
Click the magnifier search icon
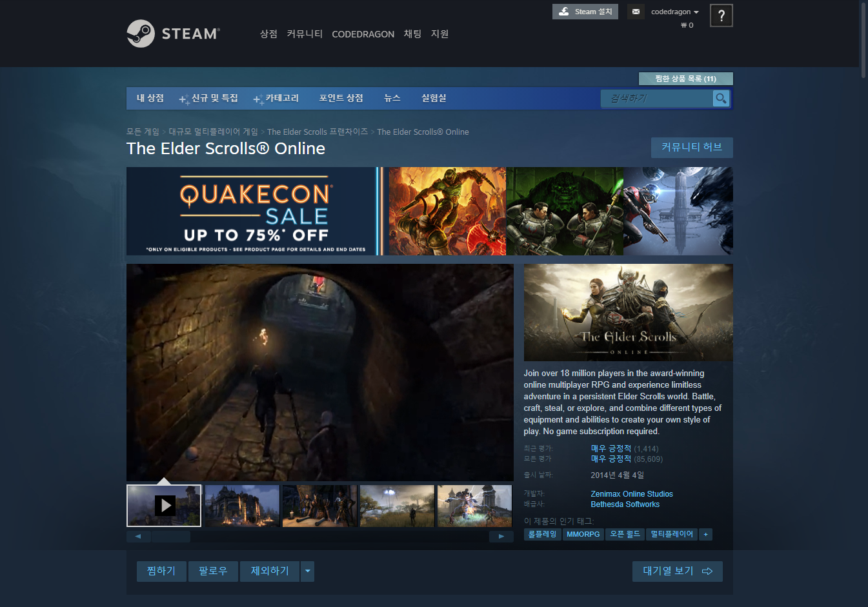pos(721,98)
